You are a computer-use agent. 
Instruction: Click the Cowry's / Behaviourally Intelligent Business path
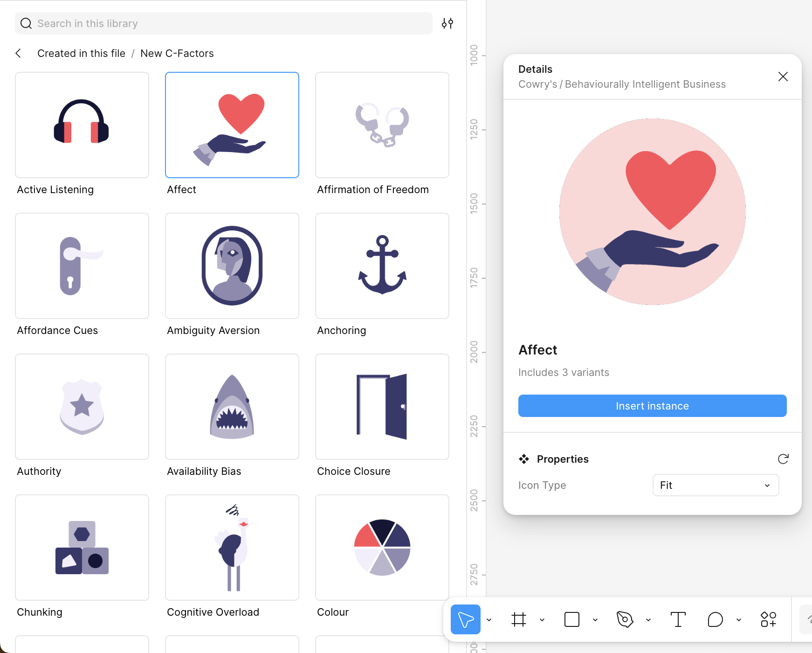(622, 84)
